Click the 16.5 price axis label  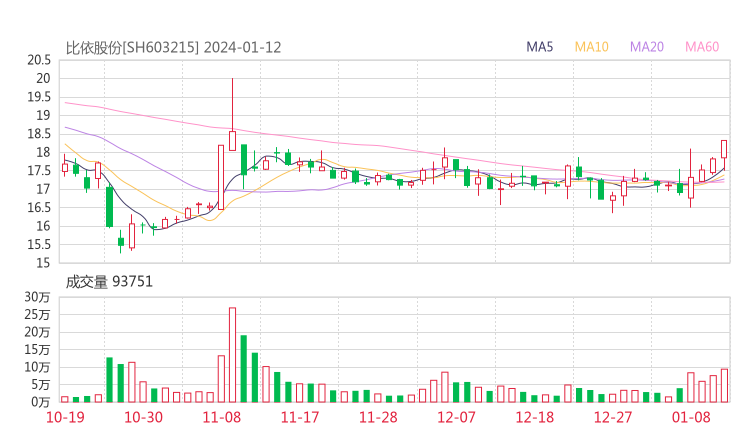click(x=39, y=207)
